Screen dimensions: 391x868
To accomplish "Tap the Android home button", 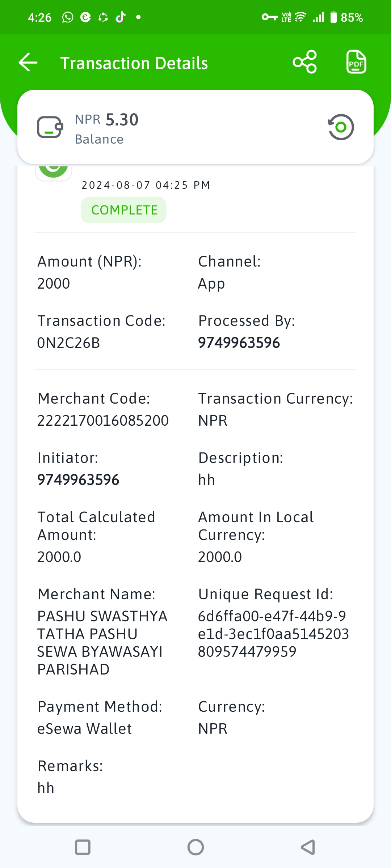I will click(x=195, y=847).
